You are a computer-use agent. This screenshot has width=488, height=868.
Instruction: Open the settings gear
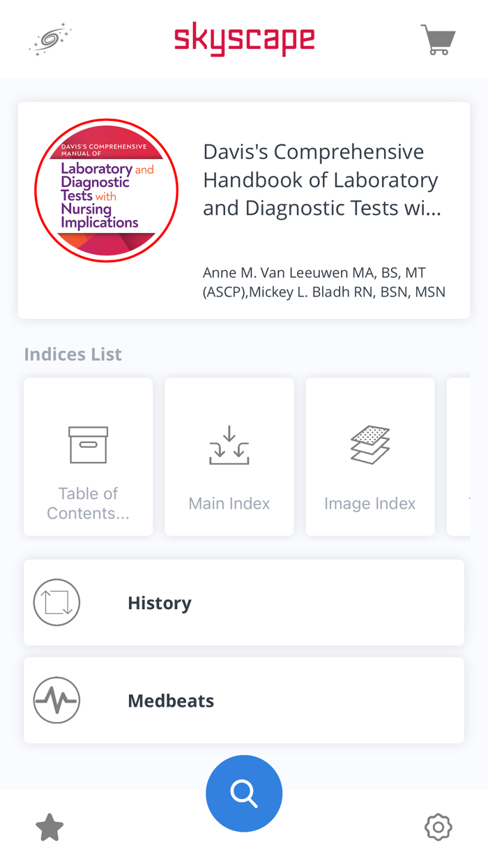[438, 827]
